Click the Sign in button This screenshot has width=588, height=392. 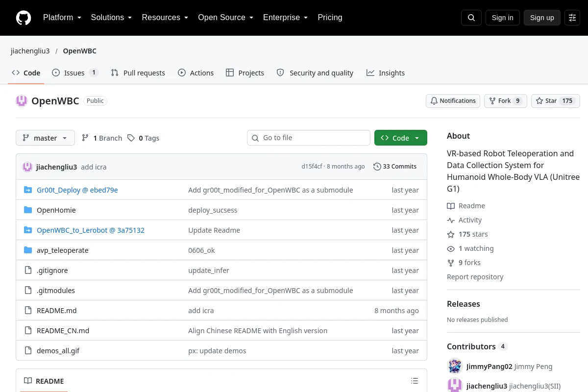point(502,18)
